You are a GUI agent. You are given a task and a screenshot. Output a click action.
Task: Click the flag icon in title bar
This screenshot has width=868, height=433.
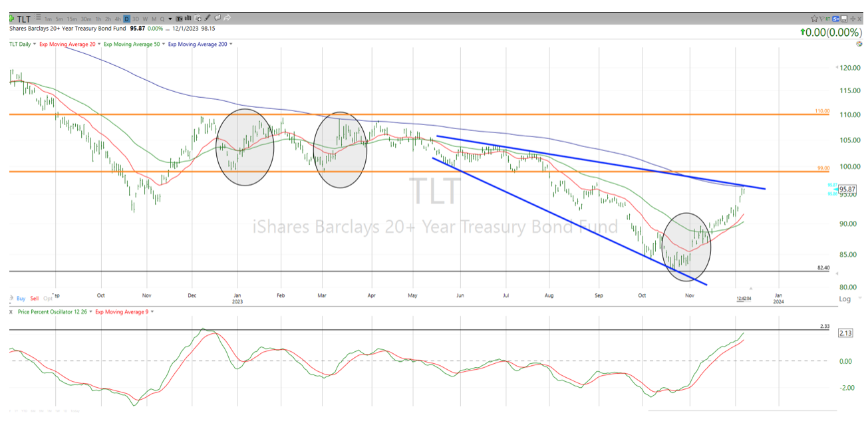[x=822, y=19]
